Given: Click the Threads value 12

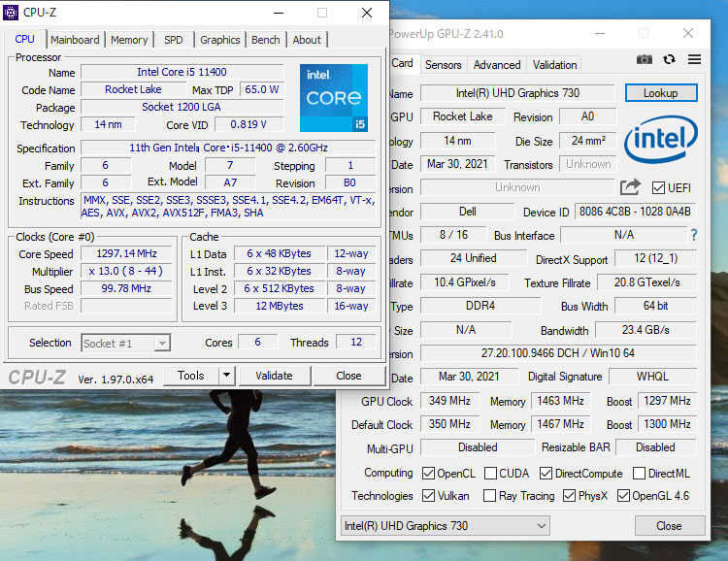Looking at the screenshot, I should 356,342.
